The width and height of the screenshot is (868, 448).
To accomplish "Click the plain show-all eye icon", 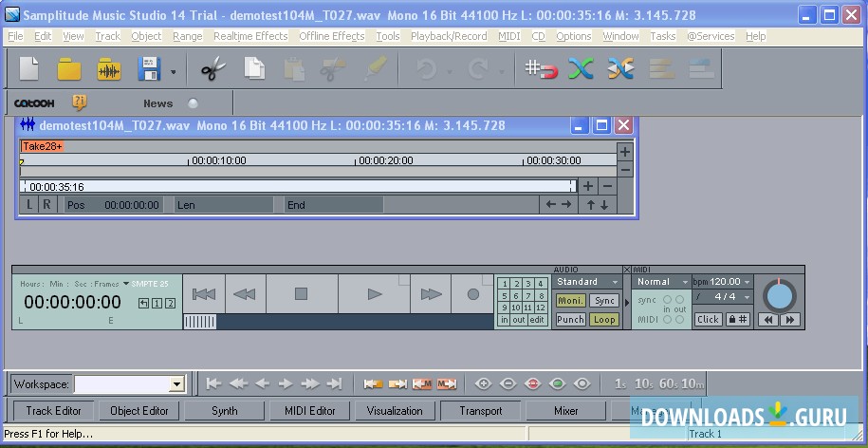I will [582, 383].
